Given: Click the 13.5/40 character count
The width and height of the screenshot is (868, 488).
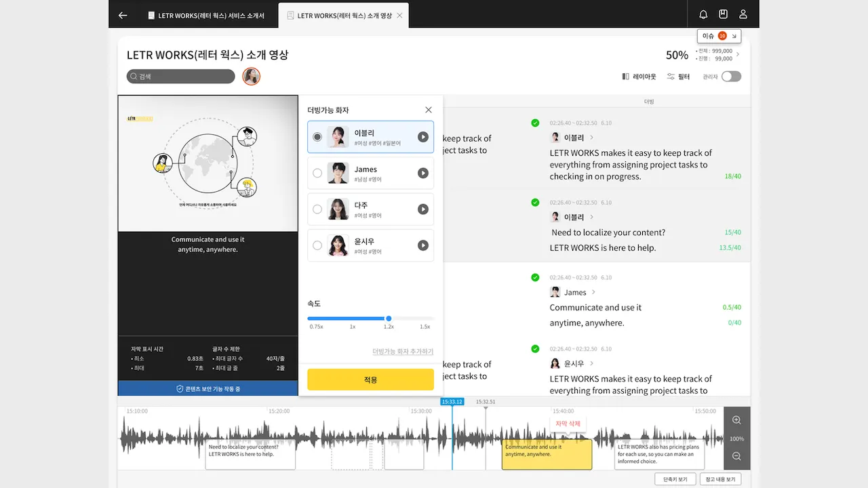Looking at the screenshot, I should pyautogui.click(x=730, y=248).
